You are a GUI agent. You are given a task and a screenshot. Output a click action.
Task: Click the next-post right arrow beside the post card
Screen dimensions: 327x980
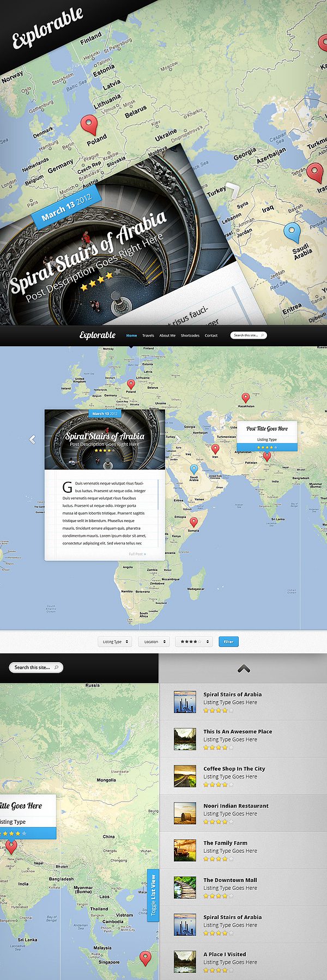(x=177, y=439)
